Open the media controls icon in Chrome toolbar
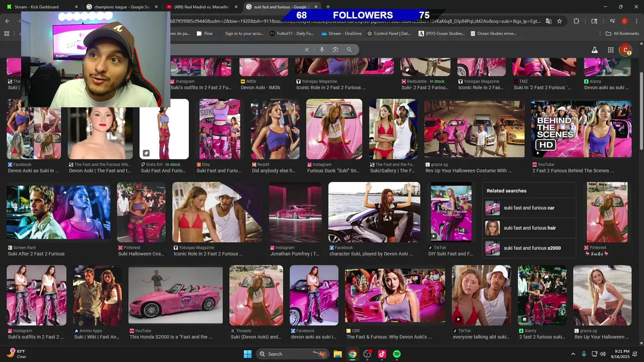644x362 pixels. pyautogui.click(x=612, y=21)
